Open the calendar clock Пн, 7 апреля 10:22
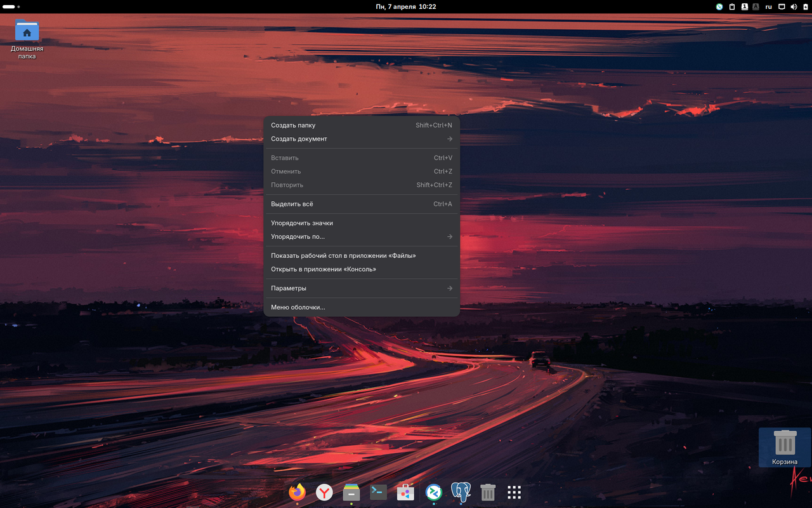This screenshot has width=812, height=508. [406, 7]
